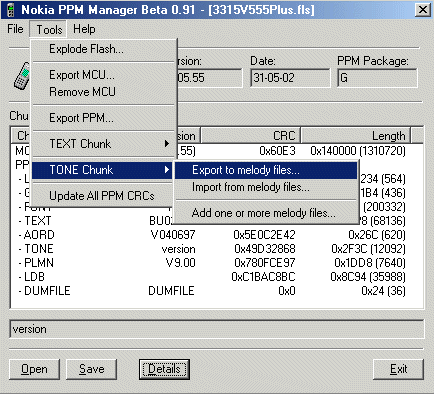434x394 pixels.
Task: Expand the TEXT Chunk submenu
Action: coord(103,144)
